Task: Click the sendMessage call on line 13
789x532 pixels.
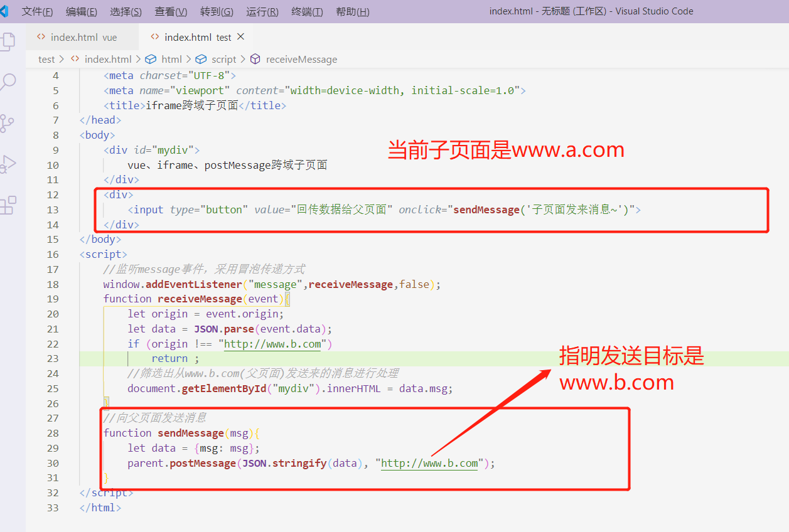Action: (x=486, y=210)
